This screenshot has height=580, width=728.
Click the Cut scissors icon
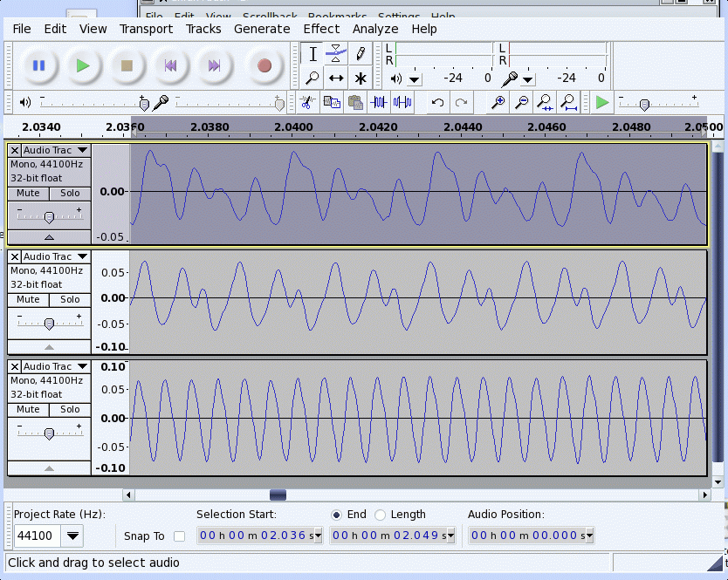click(306, 103)
